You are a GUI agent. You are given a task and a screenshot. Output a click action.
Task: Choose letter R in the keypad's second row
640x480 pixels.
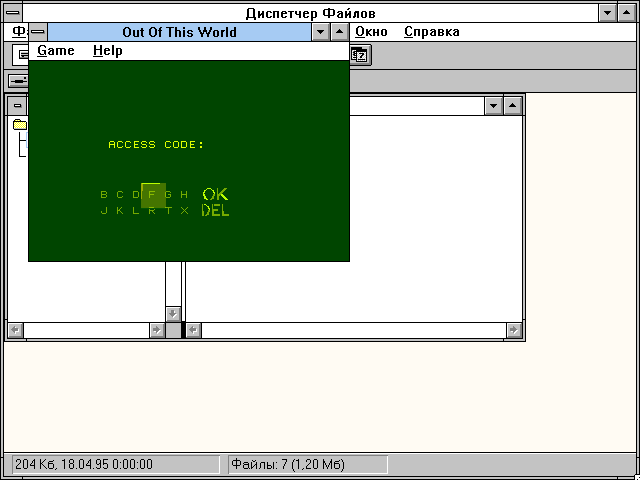coord(152,211)
